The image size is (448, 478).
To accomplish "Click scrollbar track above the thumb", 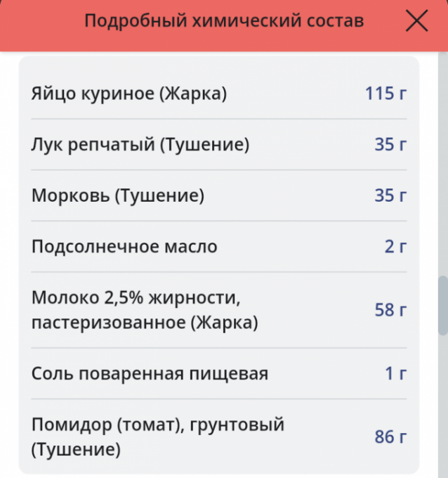I will (x=443, y=164).
